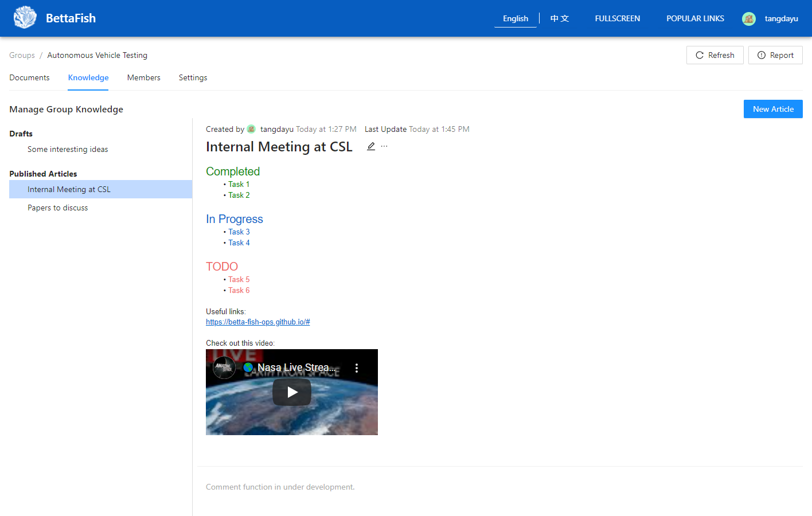Image resolution: width=812 pixels, height=516 pixels.
Task: Open the betta-fish-ops github link
Action: click(257, 322)
